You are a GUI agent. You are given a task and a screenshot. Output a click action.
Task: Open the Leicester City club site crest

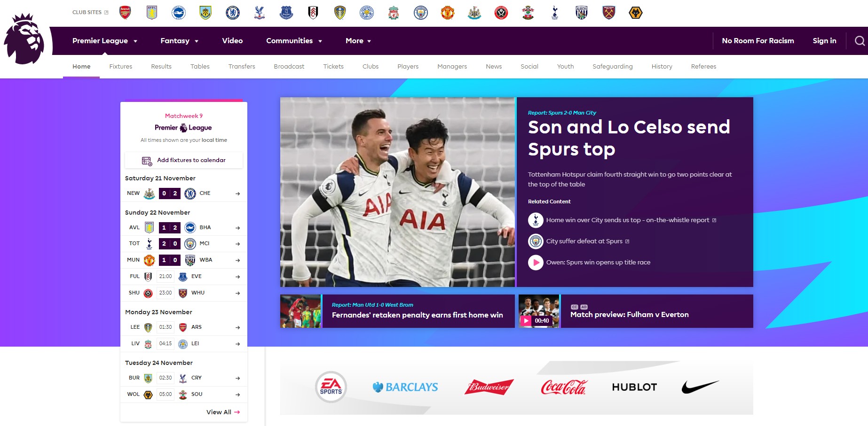(x=367, y=13)
